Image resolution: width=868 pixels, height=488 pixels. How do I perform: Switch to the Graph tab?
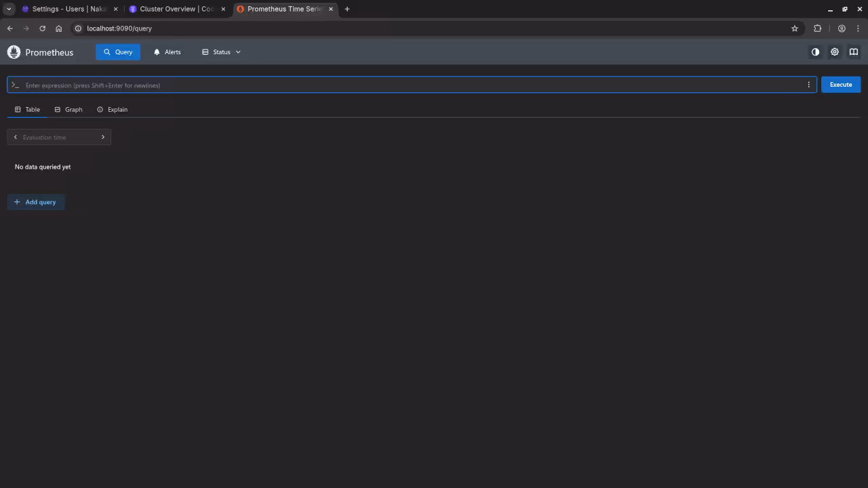[68, 109]
